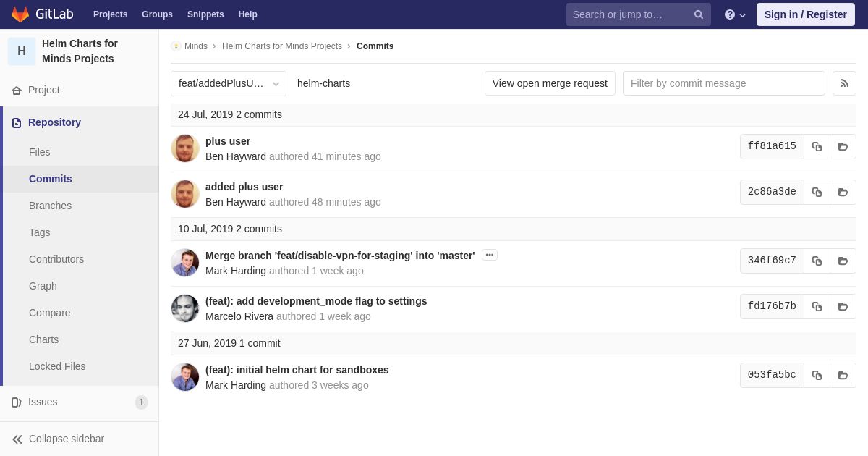Browse files at commit 053fa5bc
Image resolution: width=868 pixels, height=456 pixels.
coord(843,375)
